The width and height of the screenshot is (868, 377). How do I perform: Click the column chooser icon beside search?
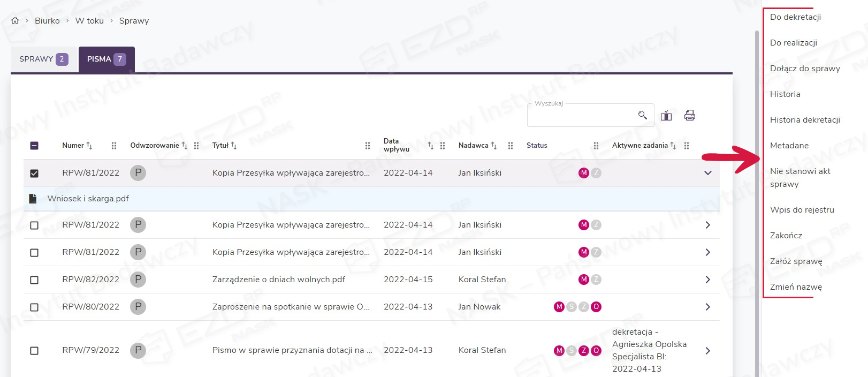tap(666, 116)
